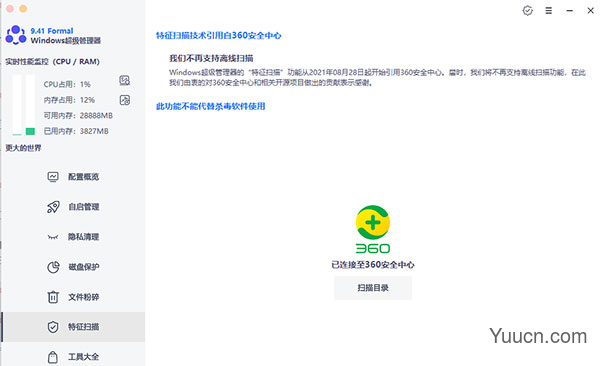Screen dimensions: 600x366
Task: Open the CPU monitor detail icon
Action: coord(125,80)
